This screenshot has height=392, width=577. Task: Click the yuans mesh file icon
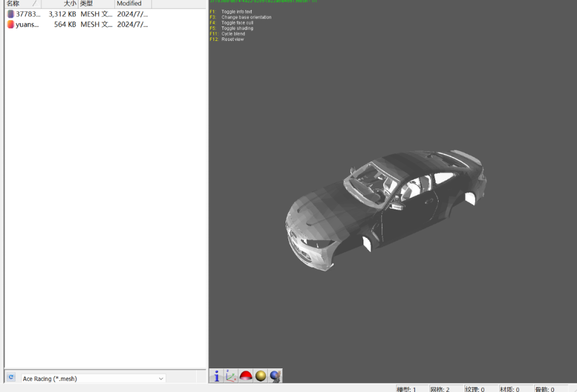tap(10, 24)
